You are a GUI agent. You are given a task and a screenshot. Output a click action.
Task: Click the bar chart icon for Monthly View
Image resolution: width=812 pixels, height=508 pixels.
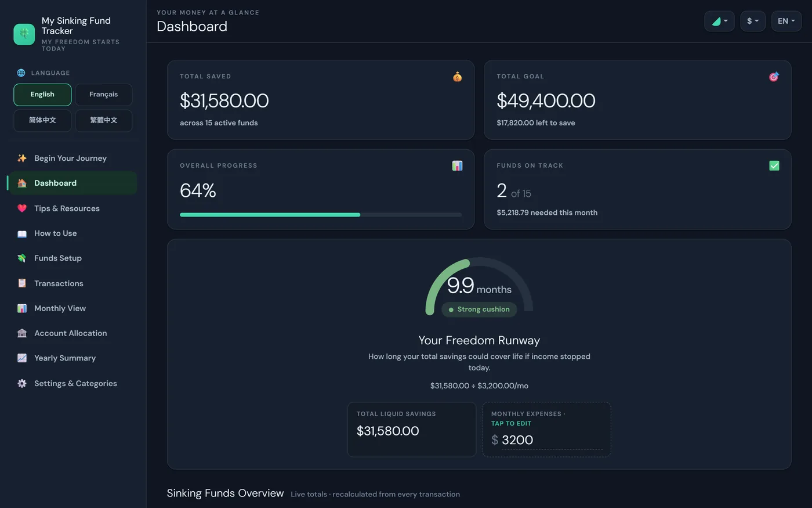[22, 308]
